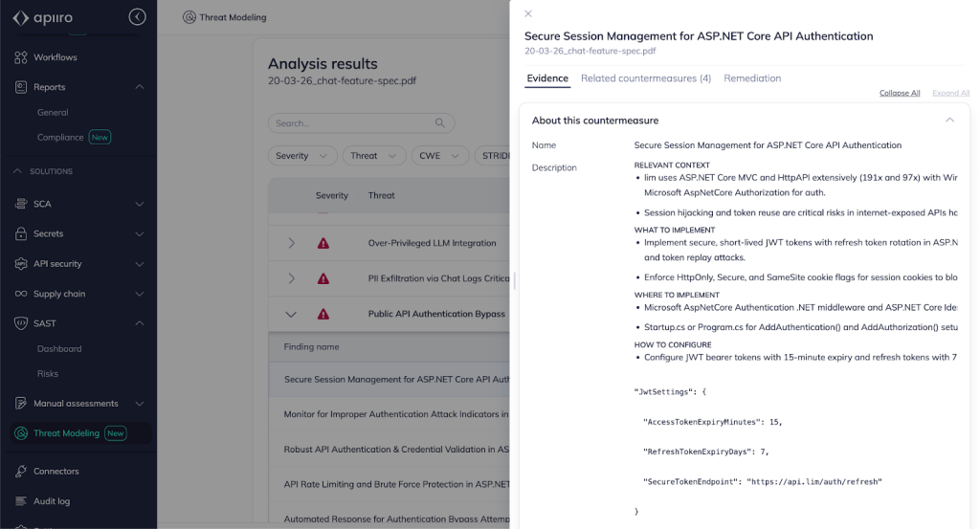This screenshot has height=529, width=980.
Task: Click the Search input field
Action: point(350,123)
